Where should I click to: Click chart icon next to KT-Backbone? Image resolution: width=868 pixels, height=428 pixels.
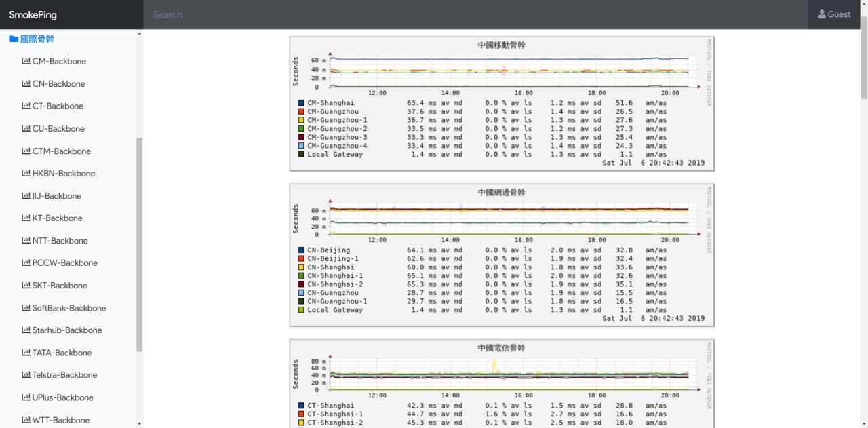(x=26, y=218)
